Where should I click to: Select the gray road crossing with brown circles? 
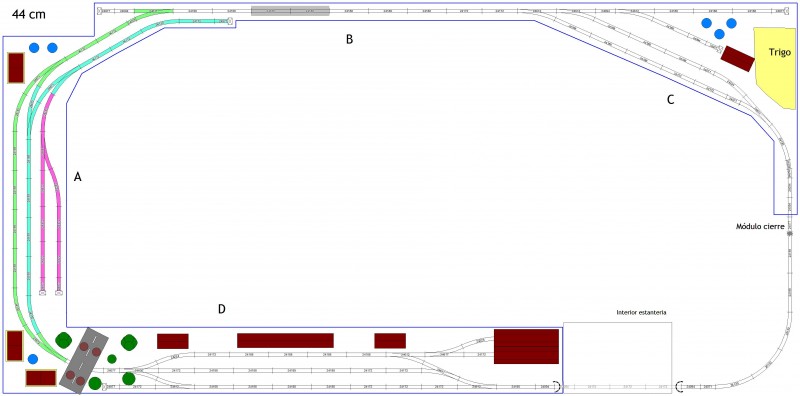click(x=84, y=360)
